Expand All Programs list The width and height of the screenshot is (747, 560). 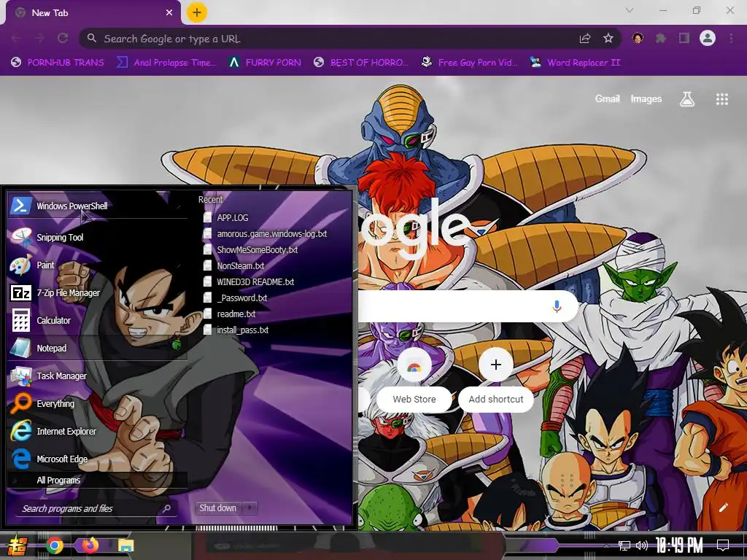click(97, 480)
